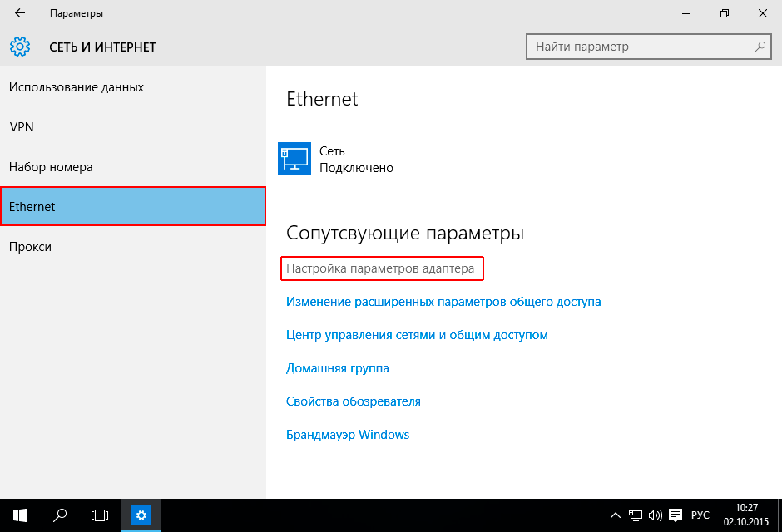The image size is (782, 532).
Task: Open the Брандмауэр Windows link
Action: click(x=348, y=435)
